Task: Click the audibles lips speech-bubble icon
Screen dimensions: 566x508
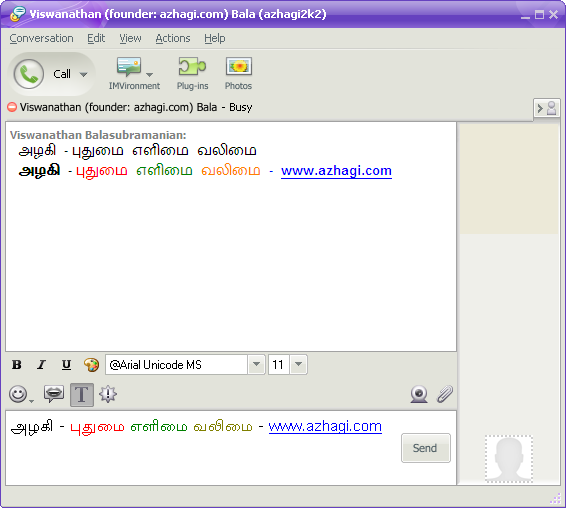Action: pyautogui.click(x=54, y=394)
